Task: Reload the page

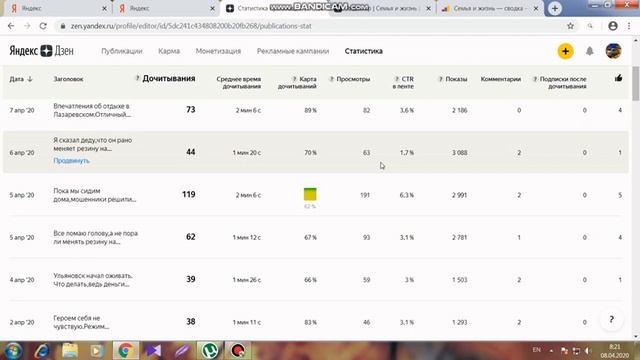Action: pyautogui.click(x=43, y=26)
